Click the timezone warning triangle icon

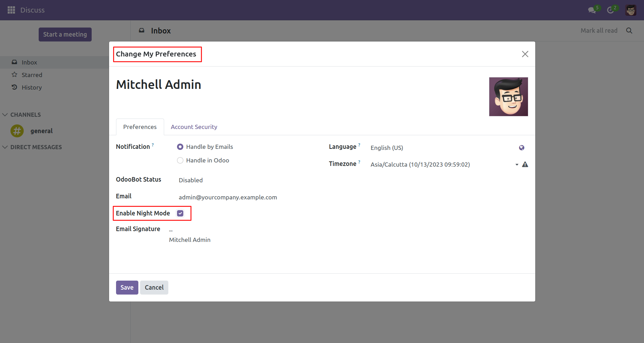point(525,165)
